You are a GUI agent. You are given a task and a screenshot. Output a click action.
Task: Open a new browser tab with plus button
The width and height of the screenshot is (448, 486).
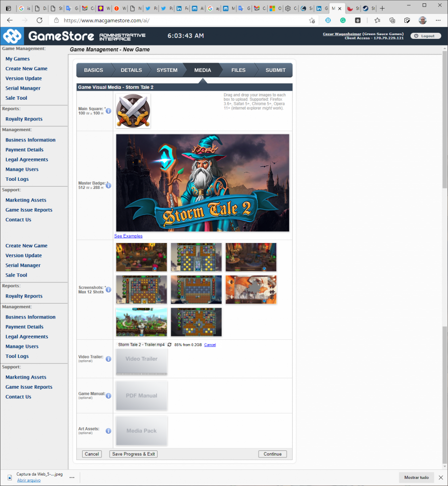(383, 9)
